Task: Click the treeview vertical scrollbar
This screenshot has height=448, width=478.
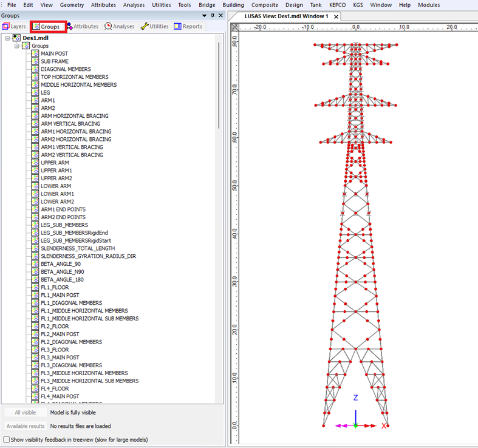Action: (219, 85)
